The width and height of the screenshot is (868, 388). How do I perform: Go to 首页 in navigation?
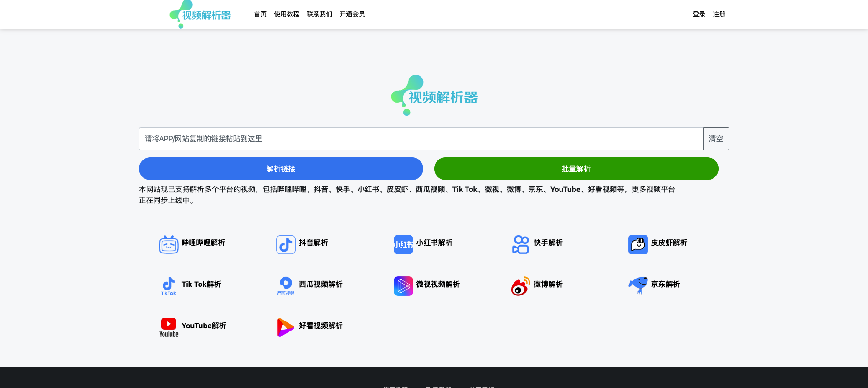[x=260, y=14]
